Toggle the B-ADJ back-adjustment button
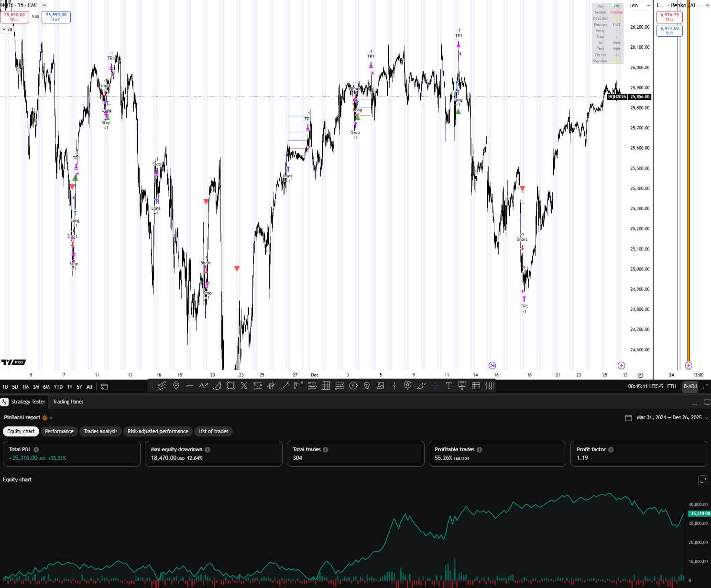711x588 pixels. [x=690, y=386]
